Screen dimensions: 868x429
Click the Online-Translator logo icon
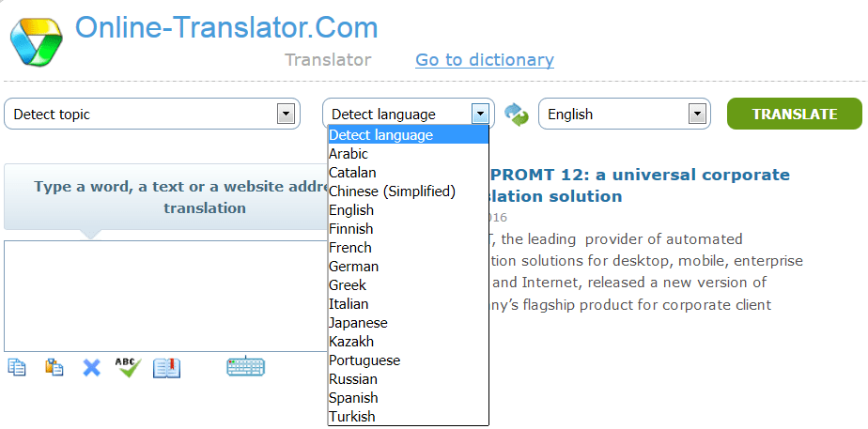click(x=37, y=39)
